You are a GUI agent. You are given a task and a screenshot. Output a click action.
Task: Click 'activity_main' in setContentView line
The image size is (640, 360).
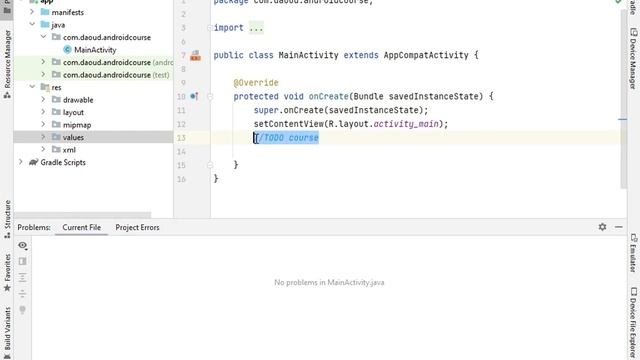pyautogui.click(x=406, y=124)
